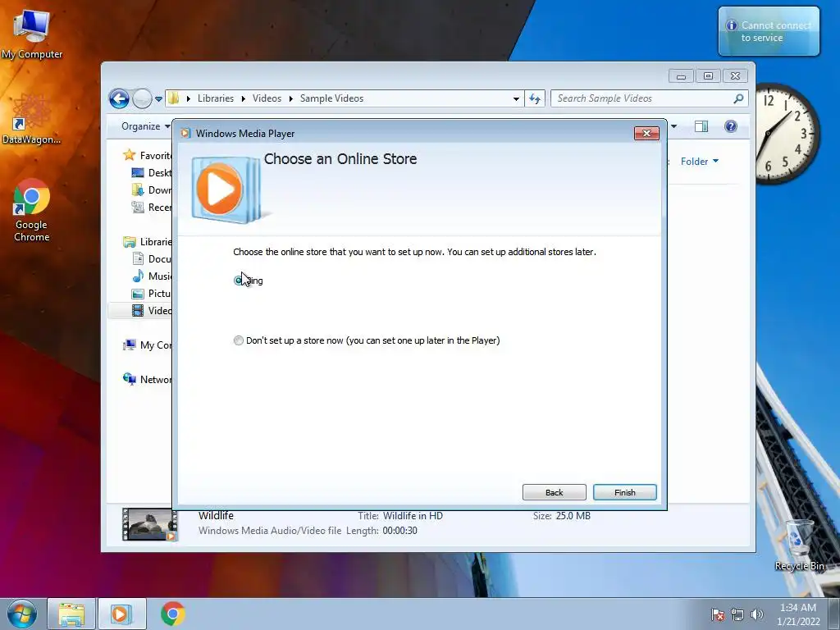The height and width of the screenshot is (630, 840).
Task: Open Music library in the sidebar
Action: (152, 276)
